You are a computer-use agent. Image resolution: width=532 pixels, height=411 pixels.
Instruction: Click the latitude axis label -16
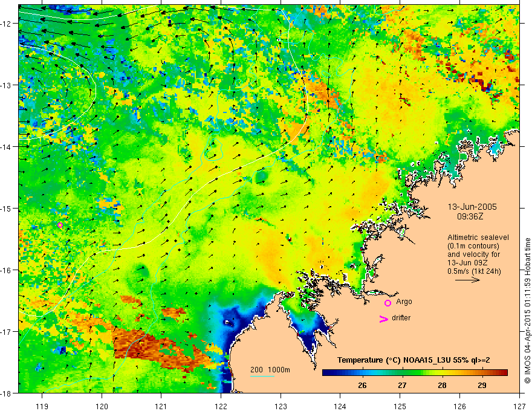coord(7,270)
